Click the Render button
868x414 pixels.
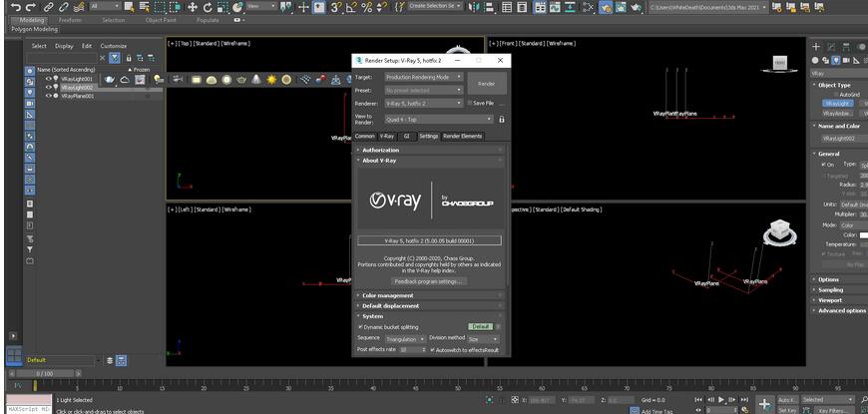click(487, 84)
